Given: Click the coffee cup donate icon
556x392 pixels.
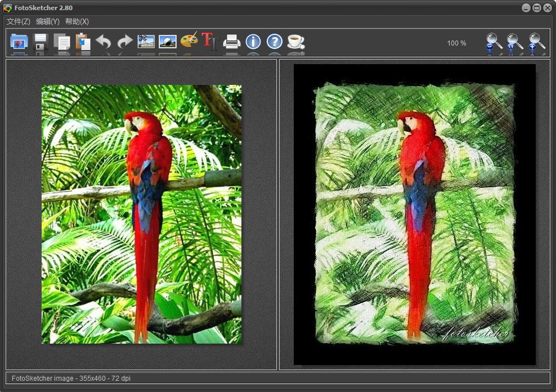Looking at the screenshot, I should click(295, 42).
